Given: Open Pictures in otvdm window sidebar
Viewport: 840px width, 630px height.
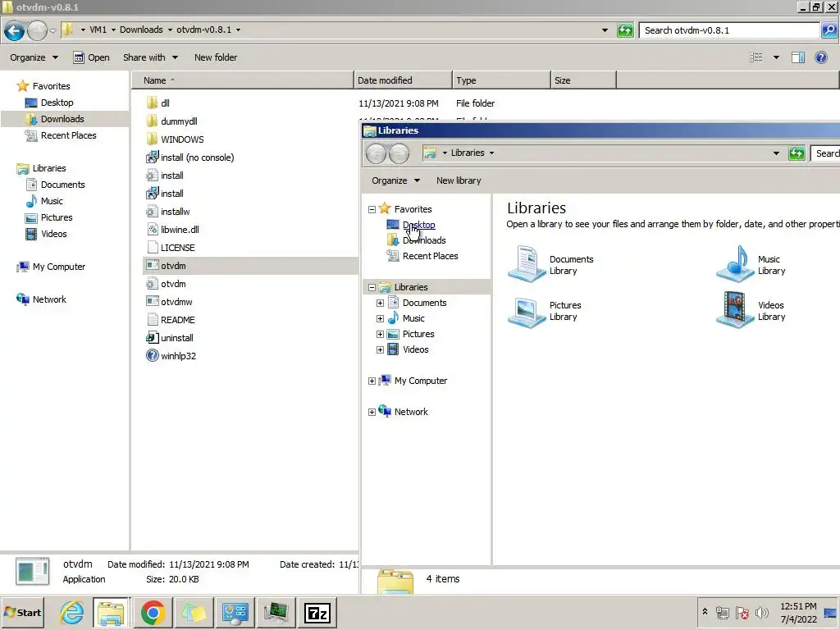Looking at the screenshot, I should (49, 217).
